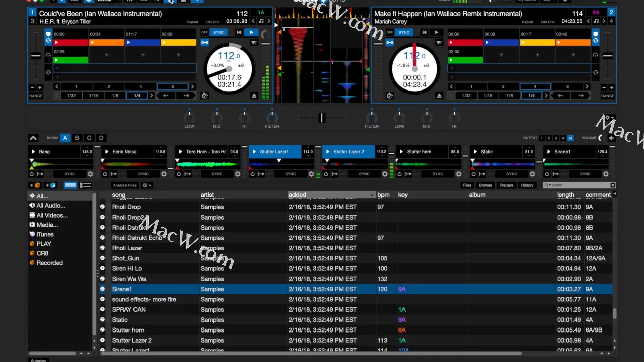This screenshot has width=644, height=362.
Task: Jump to track start on deck 2
Action: (424, 32)
